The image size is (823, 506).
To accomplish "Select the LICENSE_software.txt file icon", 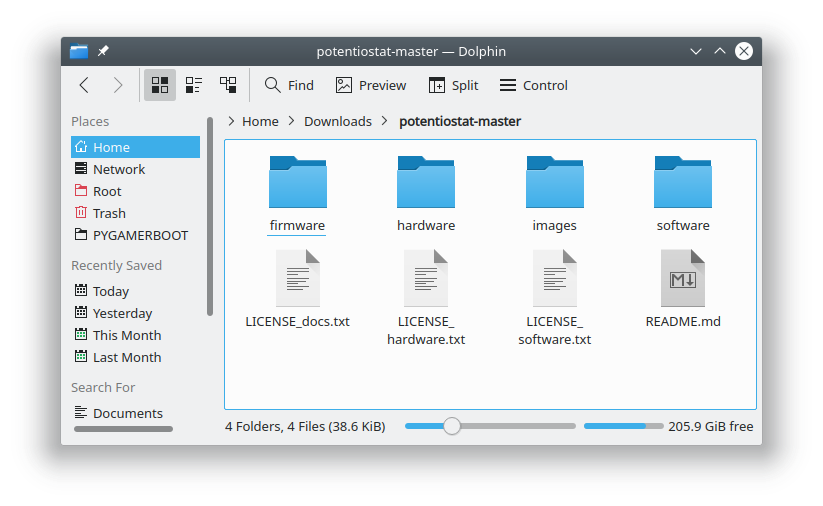I will pos(555,278).
